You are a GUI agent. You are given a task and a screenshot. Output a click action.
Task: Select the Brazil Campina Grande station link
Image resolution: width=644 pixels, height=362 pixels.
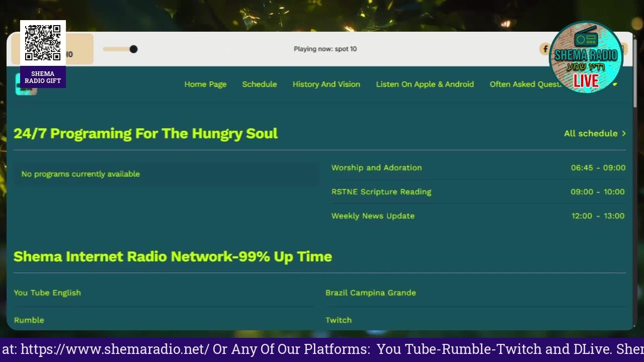point(371,293)
